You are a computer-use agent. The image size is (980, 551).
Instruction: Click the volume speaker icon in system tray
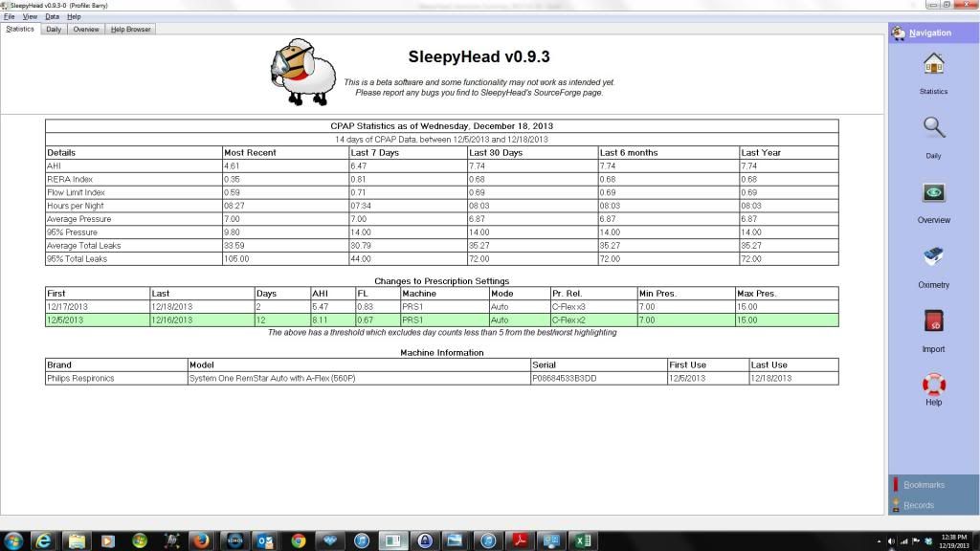(x=891, y=541)
